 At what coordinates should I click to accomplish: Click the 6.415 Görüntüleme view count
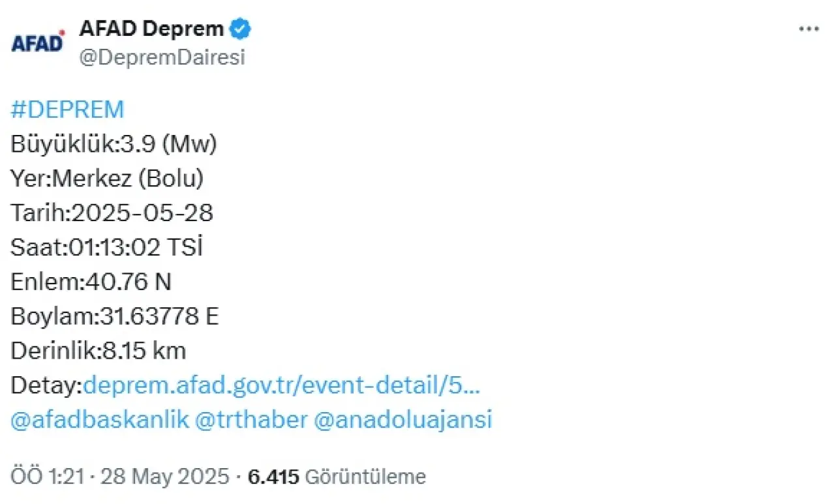coord(337,477)
